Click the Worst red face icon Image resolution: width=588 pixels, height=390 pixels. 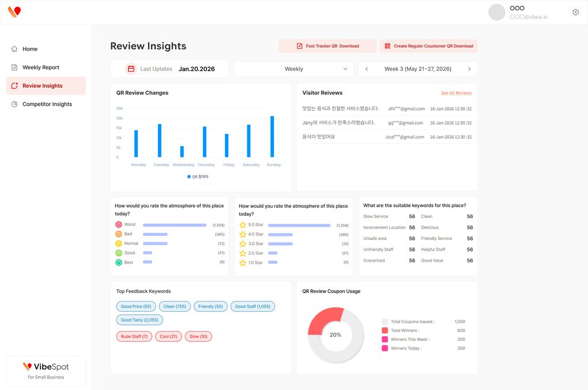point(119,224)
